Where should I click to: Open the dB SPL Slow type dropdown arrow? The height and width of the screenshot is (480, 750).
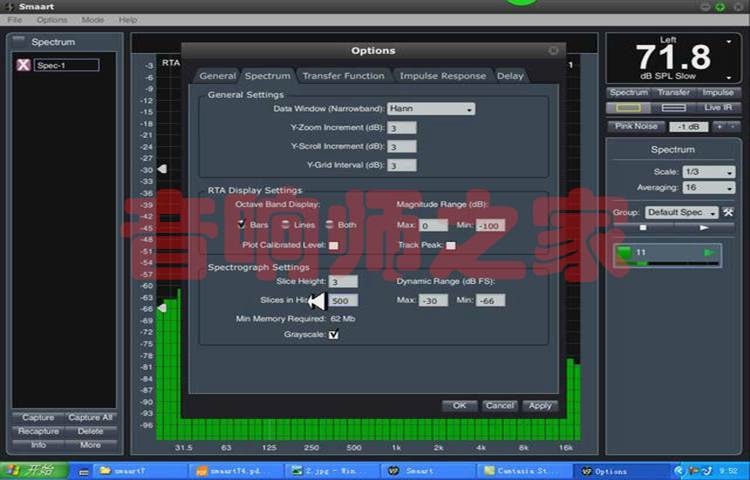pos(729,77)
